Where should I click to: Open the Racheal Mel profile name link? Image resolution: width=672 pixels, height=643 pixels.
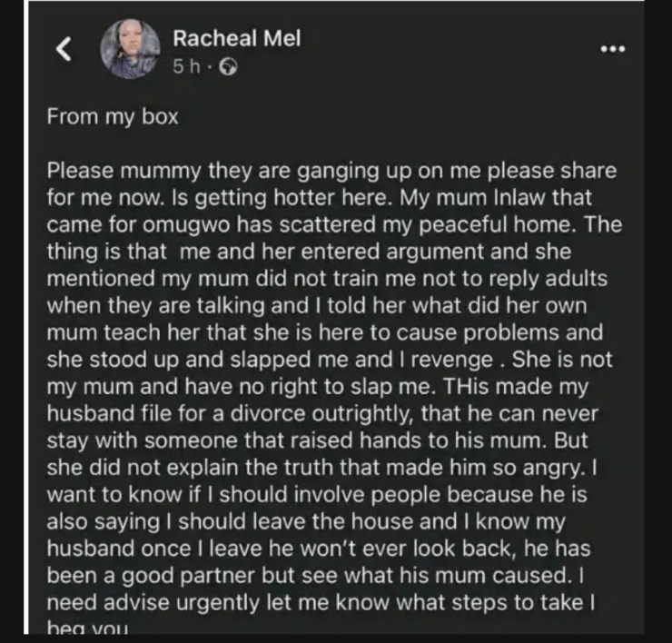pyautogui.click(x=237, y=38)
